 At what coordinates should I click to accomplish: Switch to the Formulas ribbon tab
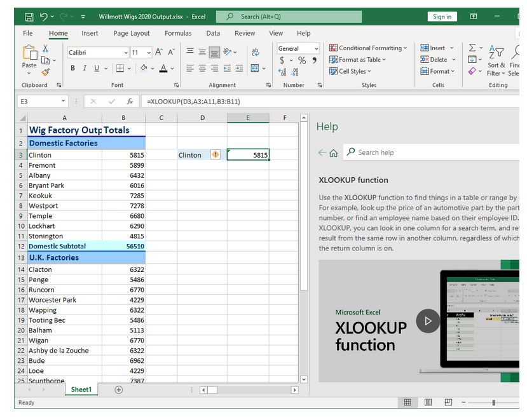point(178,33)
